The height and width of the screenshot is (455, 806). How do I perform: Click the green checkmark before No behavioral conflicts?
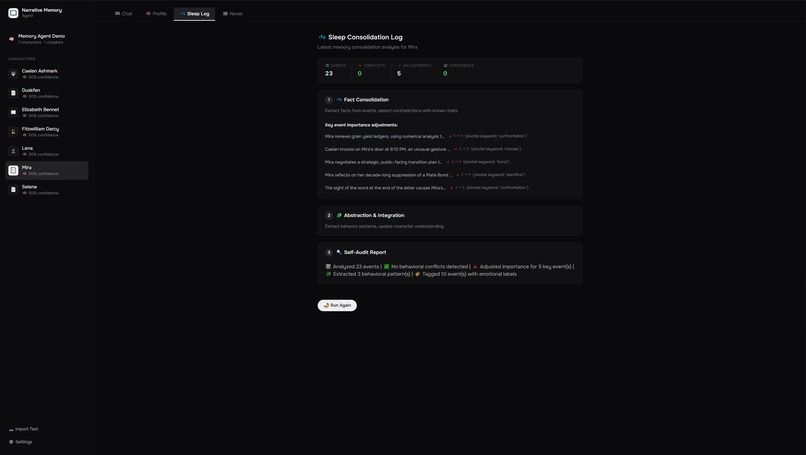(387, 266)
